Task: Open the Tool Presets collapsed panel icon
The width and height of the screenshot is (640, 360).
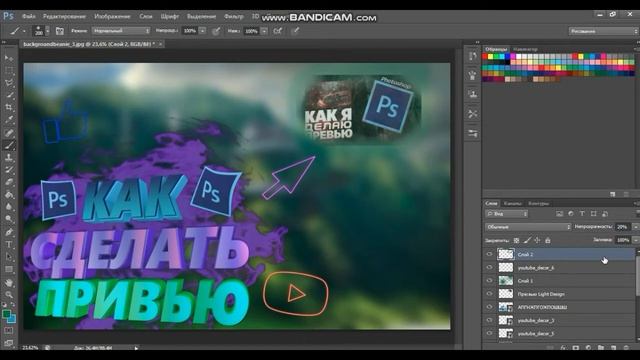Action: pos(473,114)
